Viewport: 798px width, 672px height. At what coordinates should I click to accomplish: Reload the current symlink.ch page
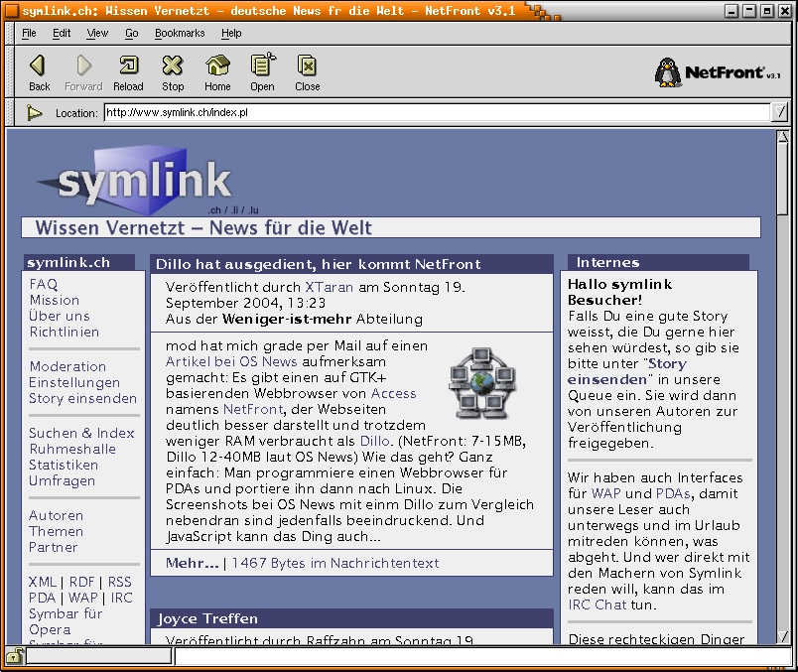pos(128,66)
